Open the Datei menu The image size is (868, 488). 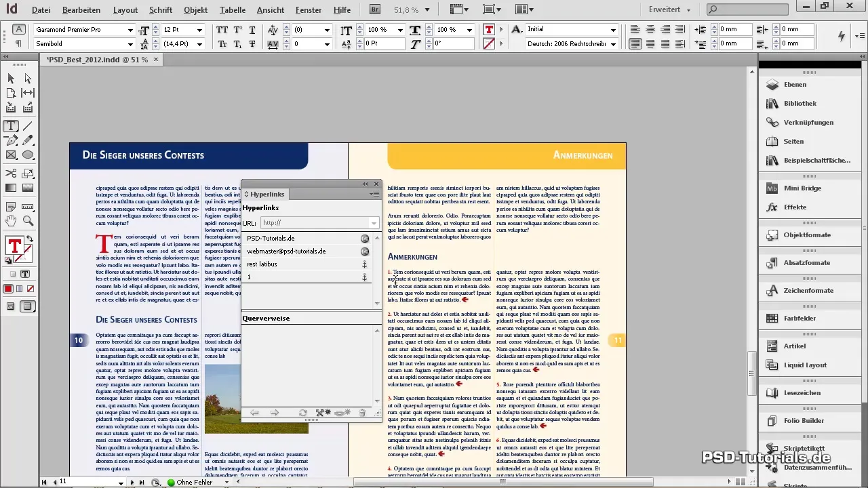coord(41,10)
